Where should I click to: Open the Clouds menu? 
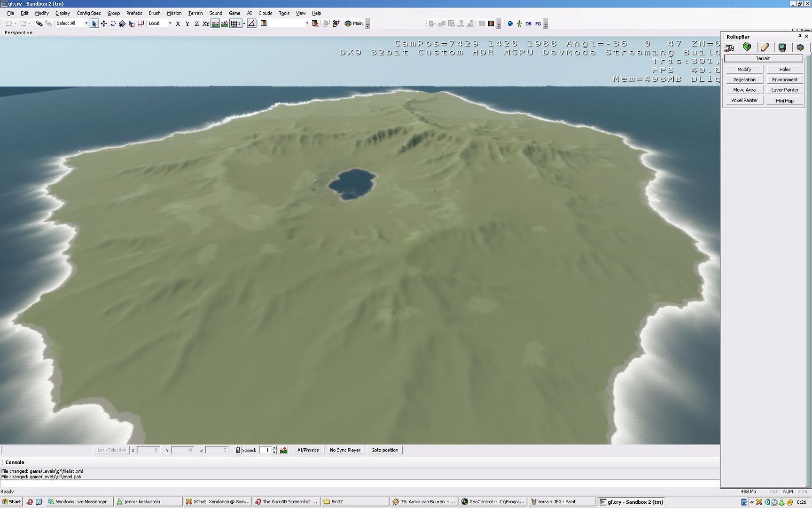click(x=265, y=13)
